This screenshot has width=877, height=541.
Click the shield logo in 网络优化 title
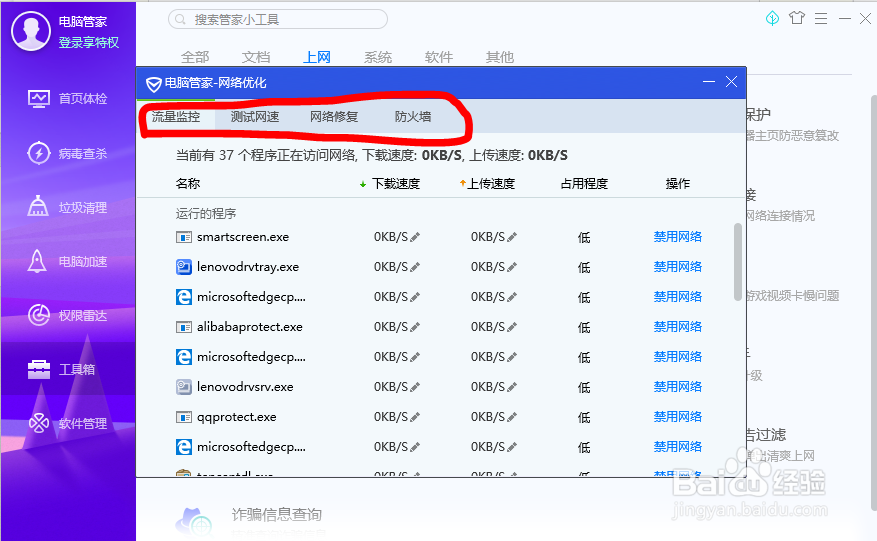[153, 84]
